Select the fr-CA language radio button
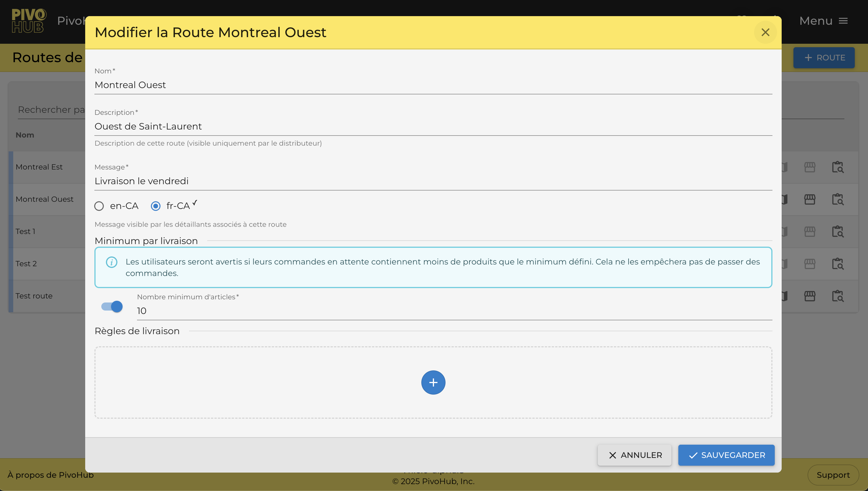 155,206
